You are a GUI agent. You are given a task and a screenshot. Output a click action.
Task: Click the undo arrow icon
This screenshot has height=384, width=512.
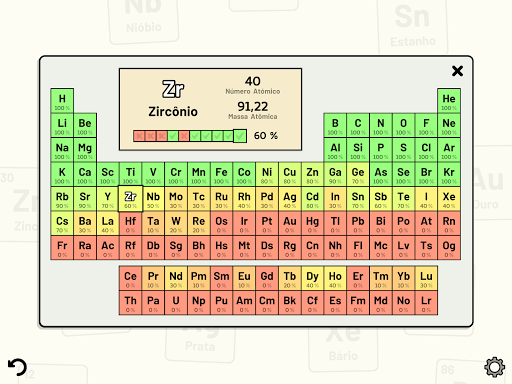click(x=17, y=367)
